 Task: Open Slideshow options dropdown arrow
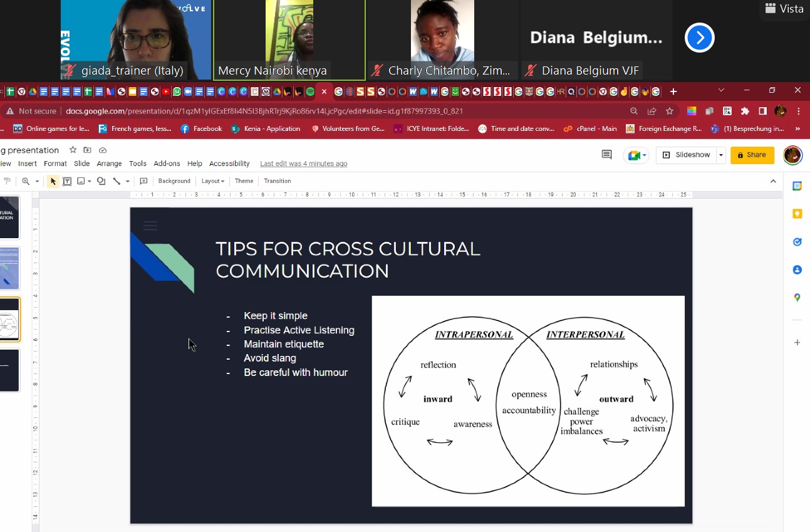[x=721, y=155]
